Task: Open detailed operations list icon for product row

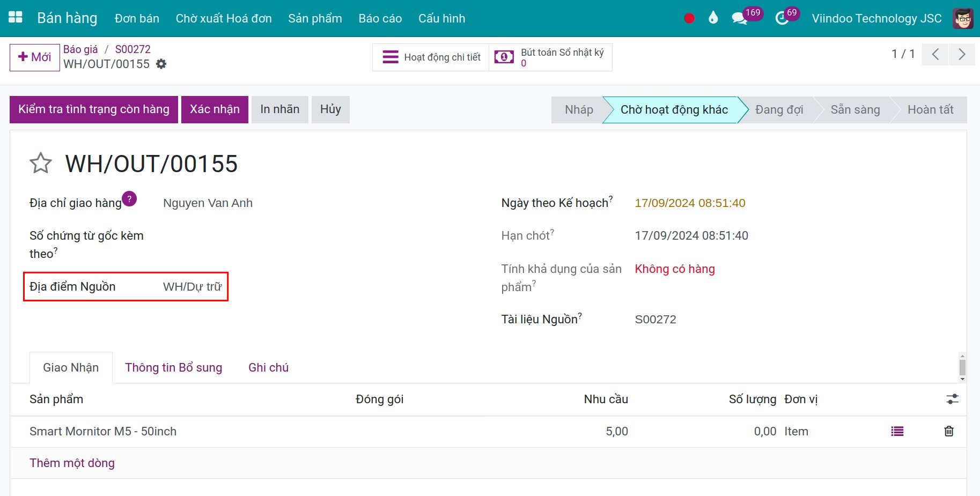Action: tap(897, 431)
